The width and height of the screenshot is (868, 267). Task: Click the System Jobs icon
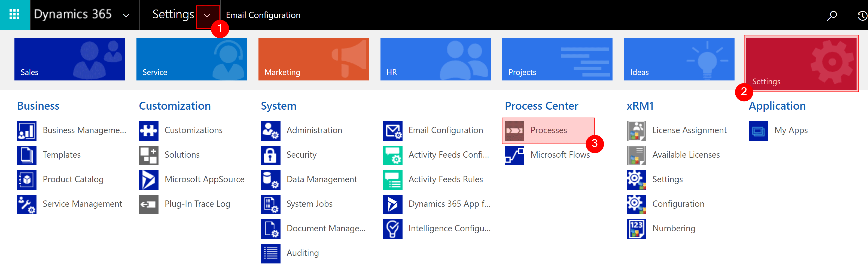[x=270, y=204]
